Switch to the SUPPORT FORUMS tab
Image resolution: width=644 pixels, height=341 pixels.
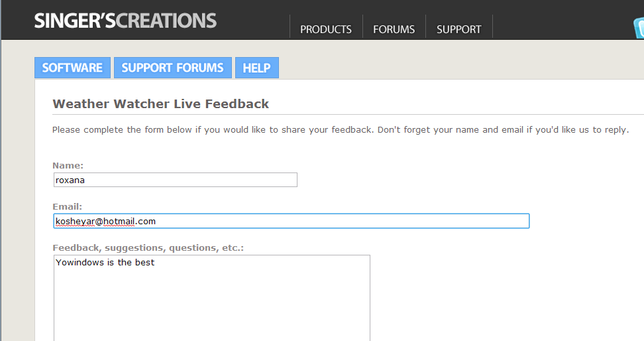tap(172, 68)
